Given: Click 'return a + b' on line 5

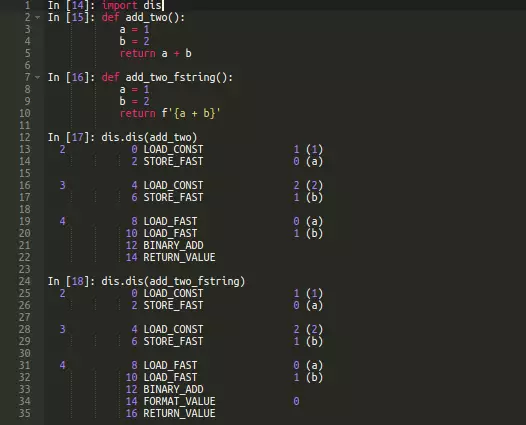Looking at the screenshot, I should coord(156,53).
